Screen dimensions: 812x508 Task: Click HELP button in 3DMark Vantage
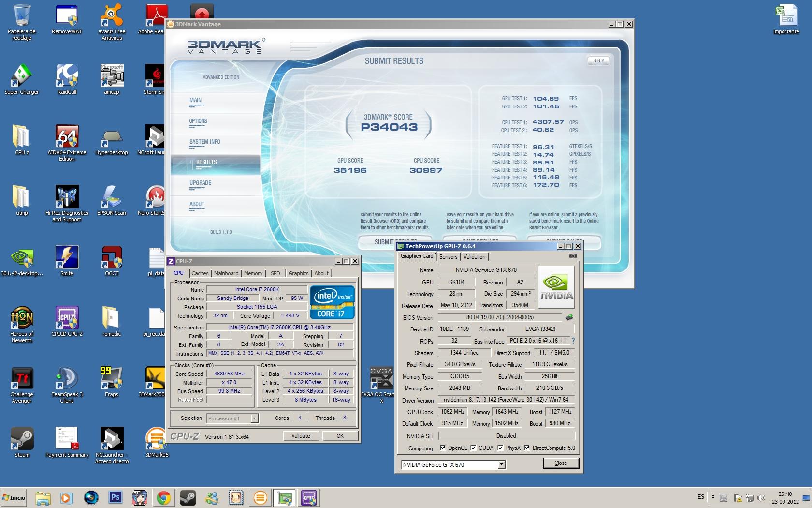pyautogui.click(x=598, y=61)
